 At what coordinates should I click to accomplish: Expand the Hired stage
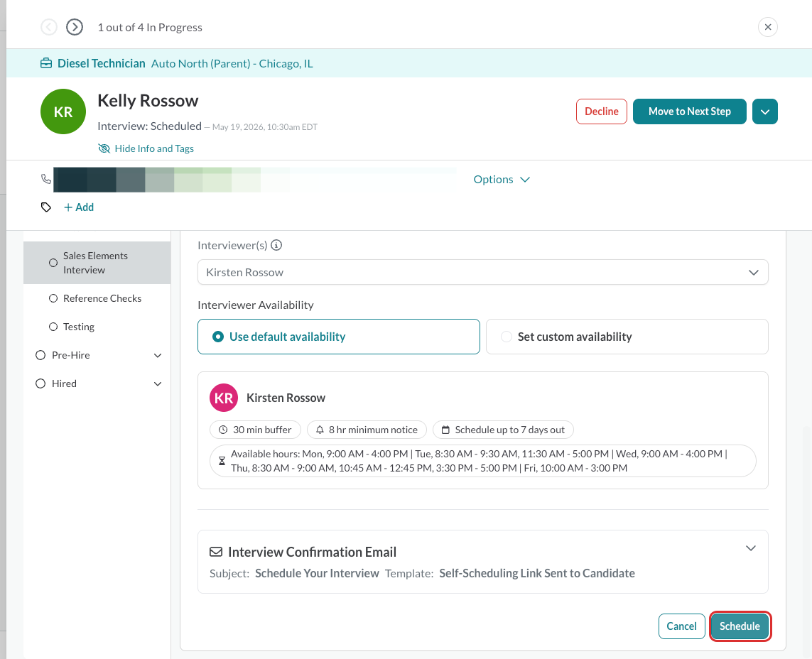pos(158,383)
